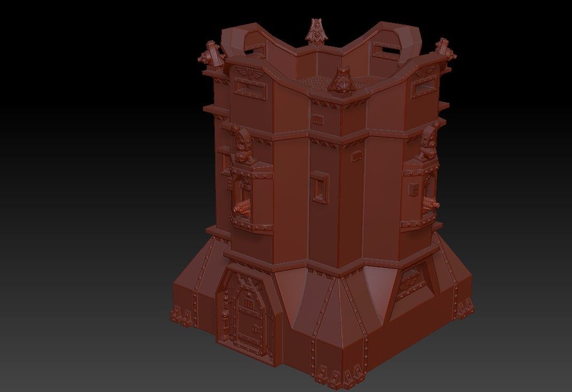Select the VIII numeral plaque on the wall
This screenshot has width=572, height=392.
point(318,118)
